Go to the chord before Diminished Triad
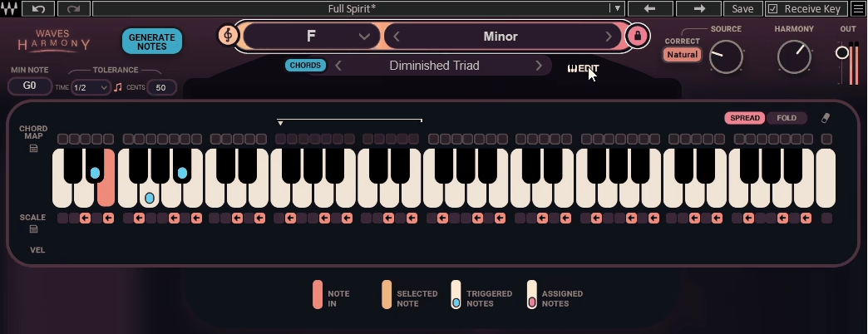 pyautogui.click(x=338, y=66)
